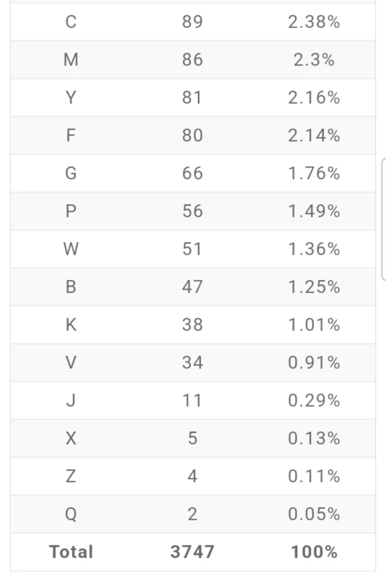Click the scrollbar handle at right edge

click(x=384, y=219)
